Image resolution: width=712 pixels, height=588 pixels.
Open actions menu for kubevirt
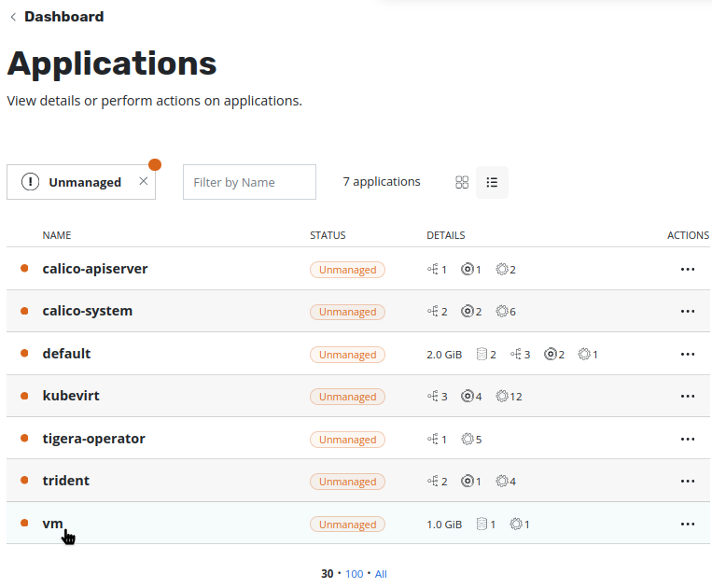tap(688, 397)
